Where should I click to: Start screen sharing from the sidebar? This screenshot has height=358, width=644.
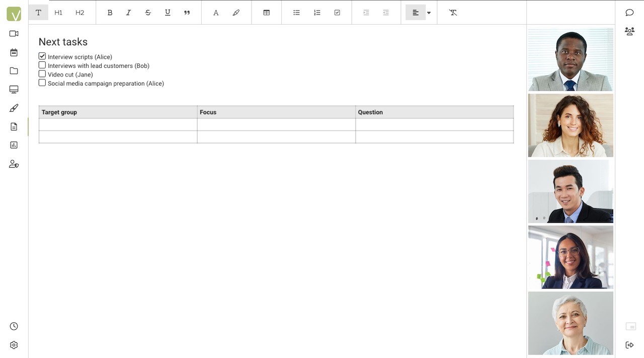coord(14,89)
